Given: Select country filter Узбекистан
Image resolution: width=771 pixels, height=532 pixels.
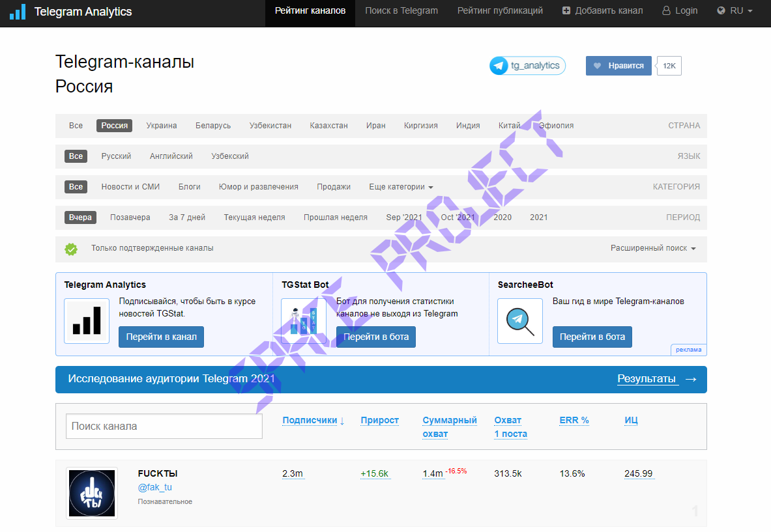Looking at the screenshot, I should tap(270, 126).
